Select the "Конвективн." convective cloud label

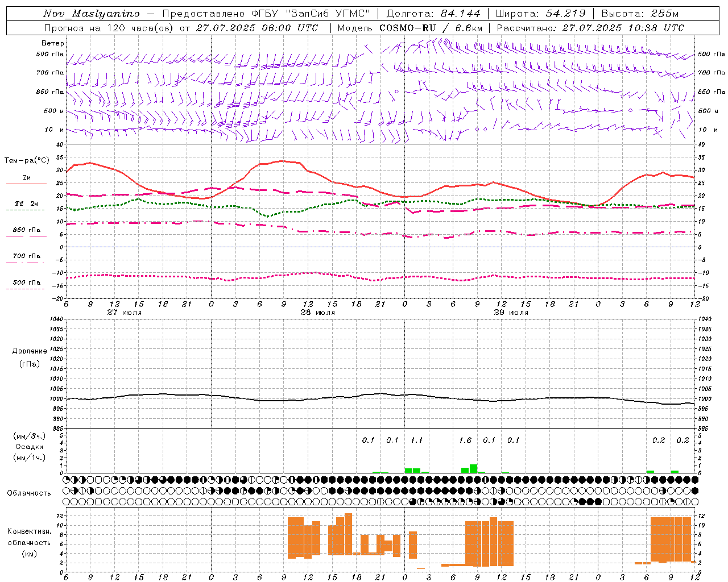tap(29, 531)
